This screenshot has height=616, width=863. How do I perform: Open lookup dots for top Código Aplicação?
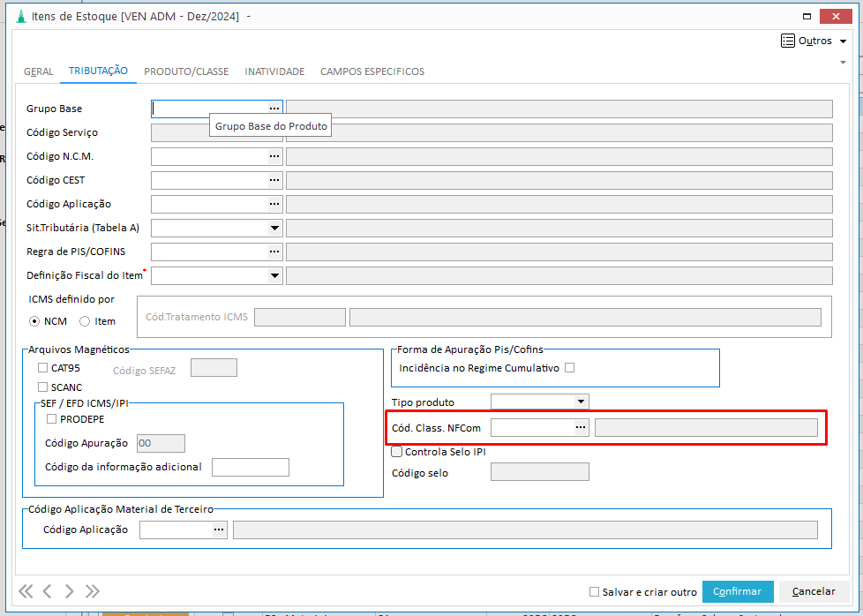coord(274,204)
